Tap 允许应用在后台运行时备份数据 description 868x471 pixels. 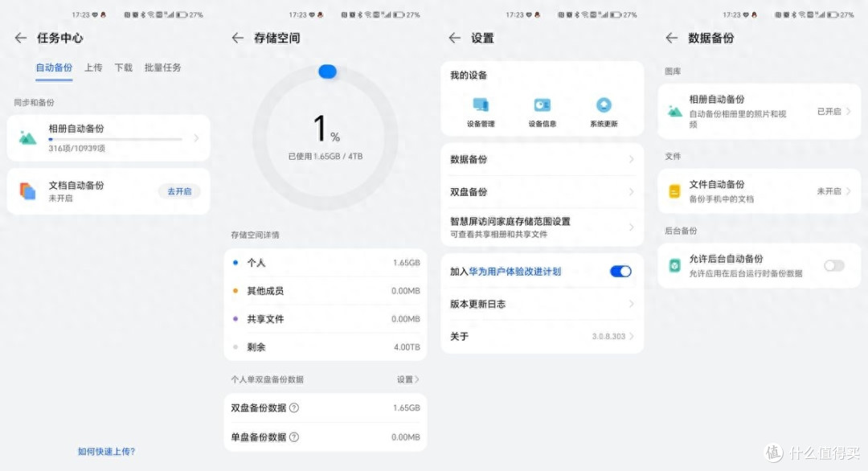[745, 273]
